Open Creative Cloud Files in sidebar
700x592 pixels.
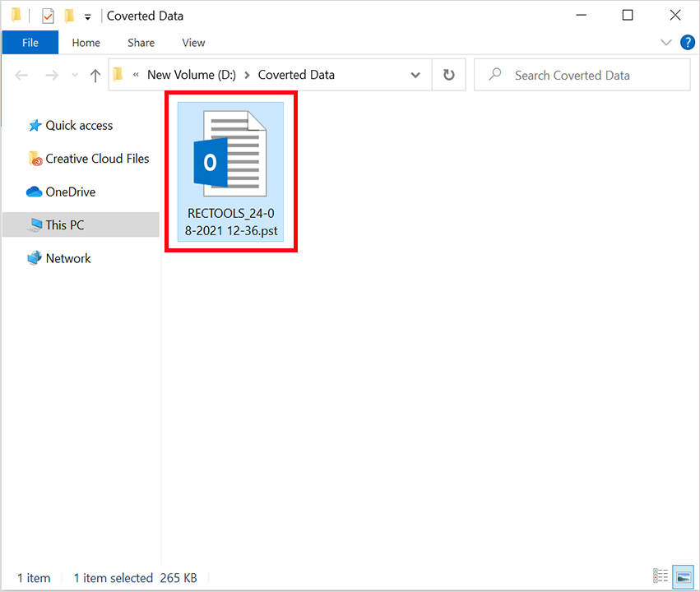pos(88,159)
